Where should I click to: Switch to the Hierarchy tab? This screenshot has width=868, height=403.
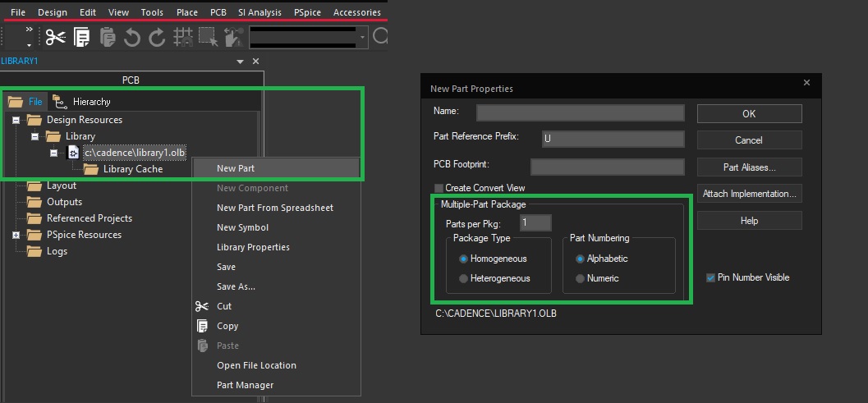click(82, 102)
